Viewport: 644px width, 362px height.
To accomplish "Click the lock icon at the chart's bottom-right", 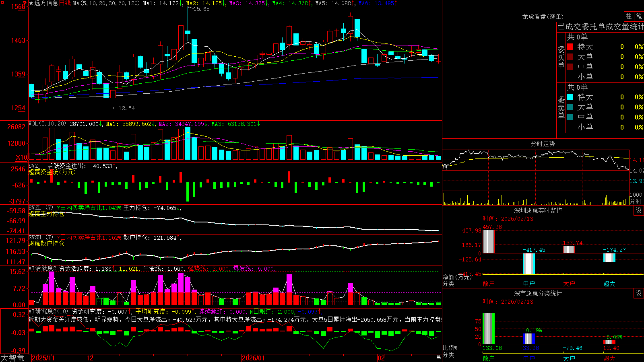I will point(438,357).
